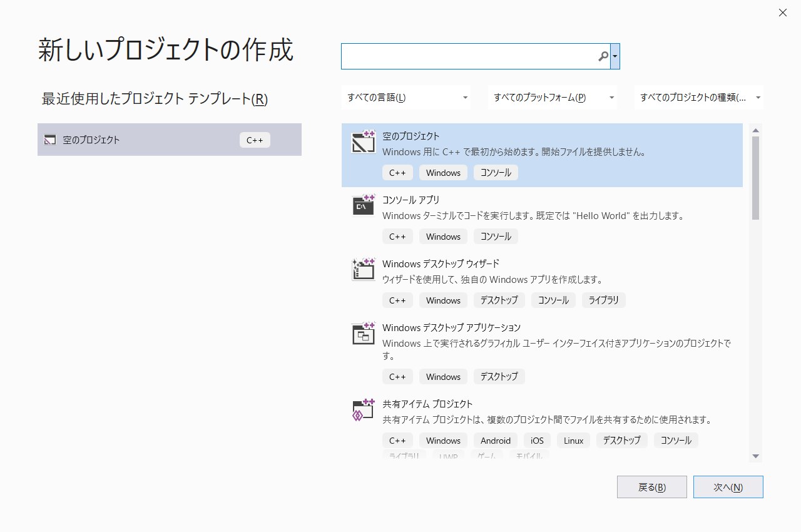Click the Linux tag under 共有アイテム プロジェクト
The width and height of the screenshot is (801, 532).
(x=573, y=441)
